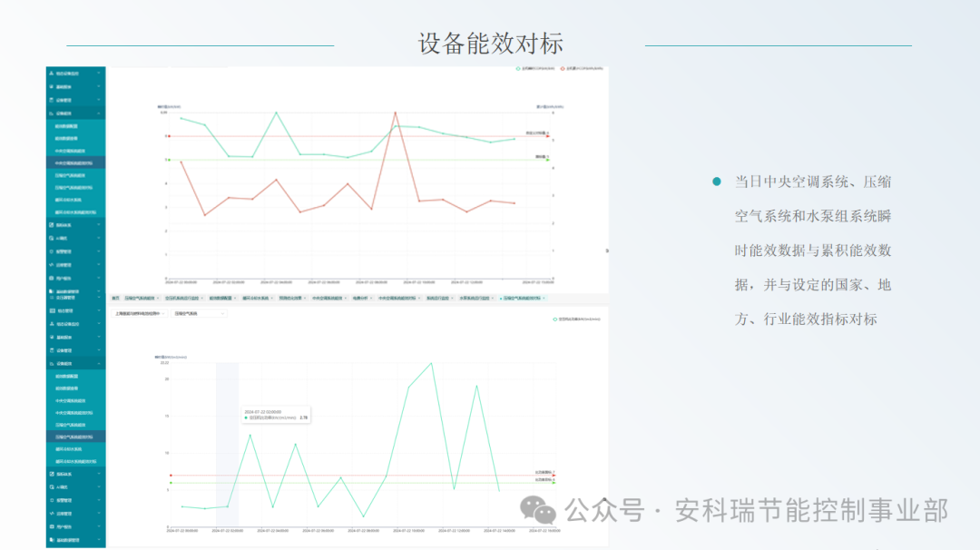Close the 空压机系统运行监控 tab
Image resolution: width=980 pixels, height=550 pixels.
[x=201, y=298]
